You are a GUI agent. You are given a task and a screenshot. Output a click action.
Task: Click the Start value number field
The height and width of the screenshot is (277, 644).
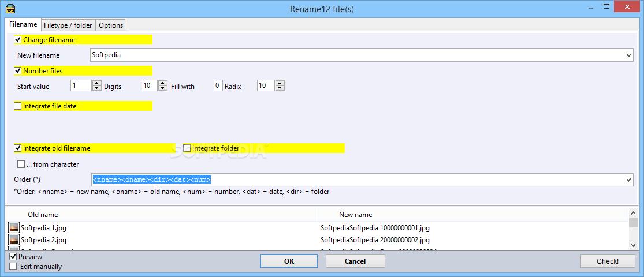coord(81,85)
